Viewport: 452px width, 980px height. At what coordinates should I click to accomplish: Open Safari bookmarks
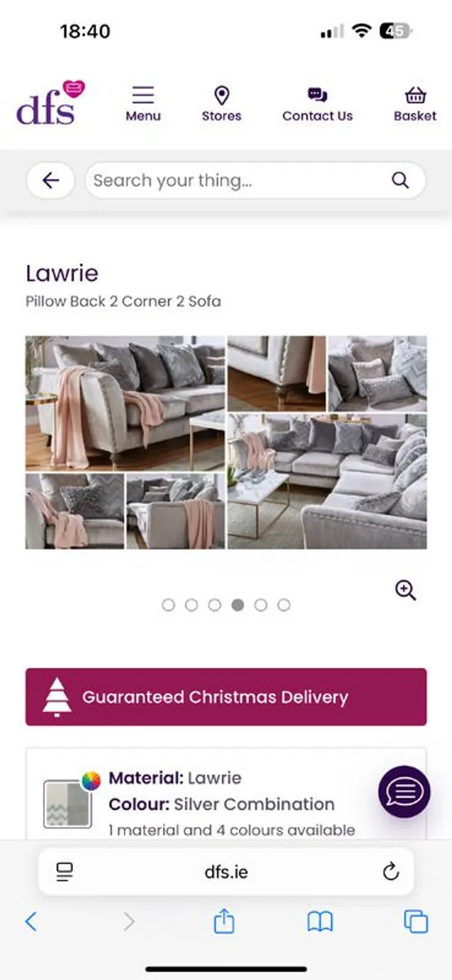point(320,922)
